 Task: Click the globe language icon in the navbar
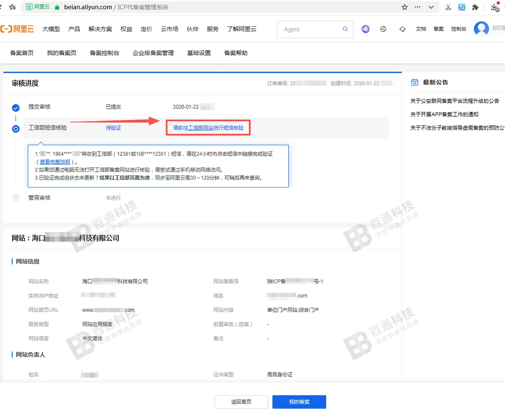[x=383, y=29]
